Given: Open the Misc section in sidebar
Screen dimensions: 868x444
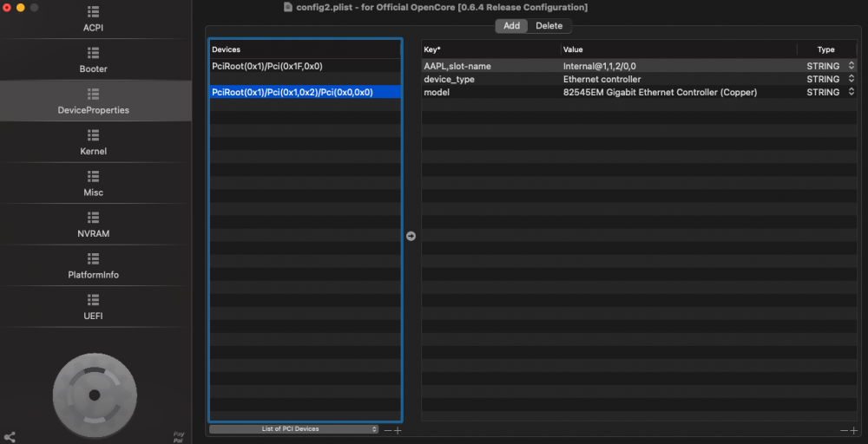Looking at the screenshot, I should click(93, 184).
